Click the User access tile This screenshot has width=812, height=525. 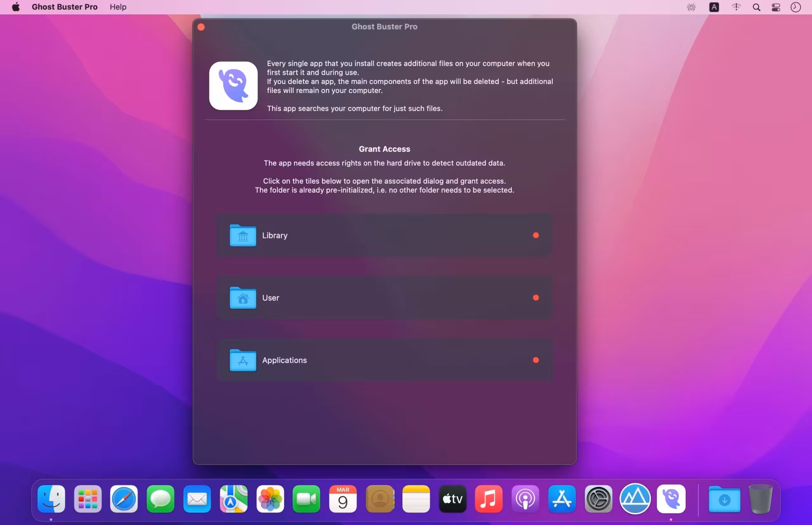tap(384, 298)
